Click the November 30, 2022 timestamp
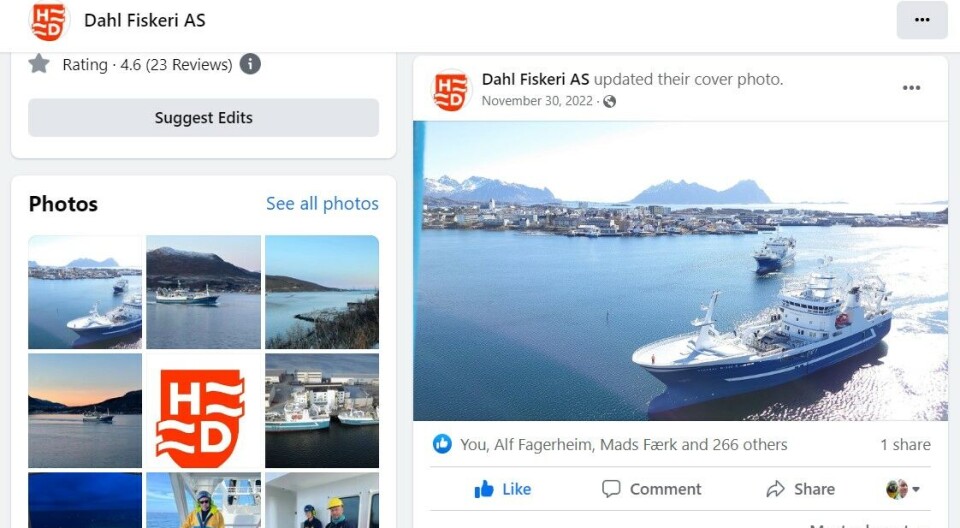The image size is (960, 528). point(537,101)
